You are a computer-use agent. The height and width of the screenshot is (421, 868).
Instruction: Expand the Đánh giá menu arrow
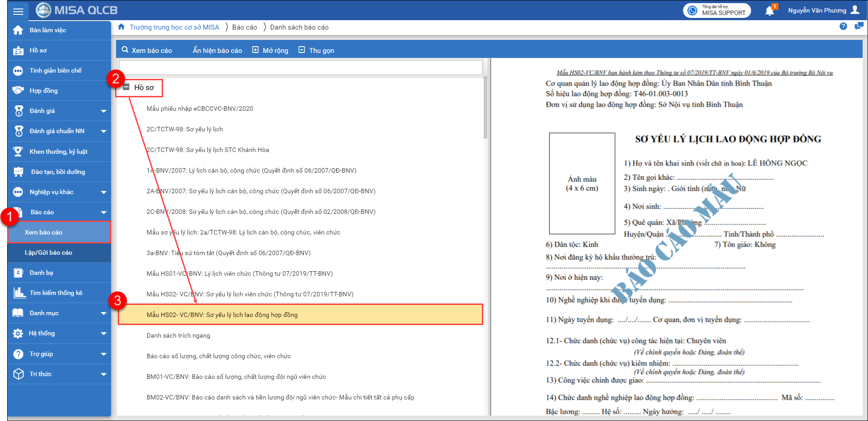pos(103,111)
